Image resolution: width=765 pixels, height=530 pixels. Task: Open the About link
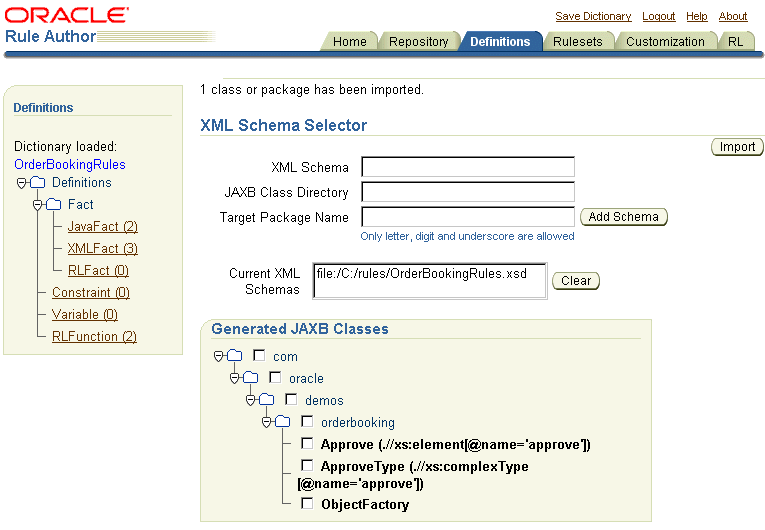tap(733, 16)
